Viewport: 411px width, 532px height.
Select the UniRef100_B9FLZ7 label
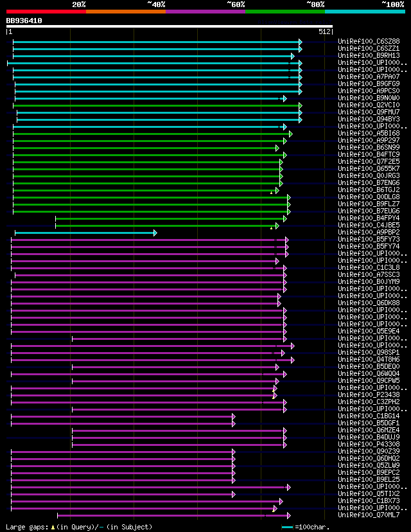[369, 204]
